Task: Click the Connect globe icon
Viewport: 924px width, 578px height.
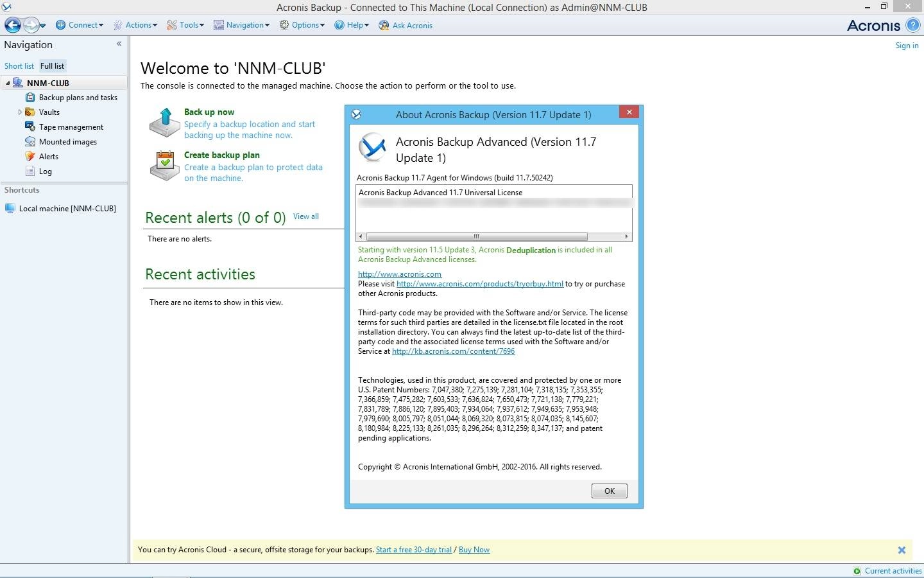Action: (x=61, y=25)
